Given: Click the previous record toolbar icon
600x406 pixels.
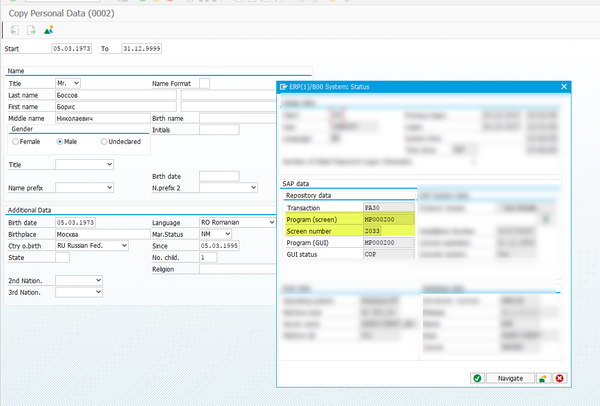Looking at the screenshot, I should [12, 29].
